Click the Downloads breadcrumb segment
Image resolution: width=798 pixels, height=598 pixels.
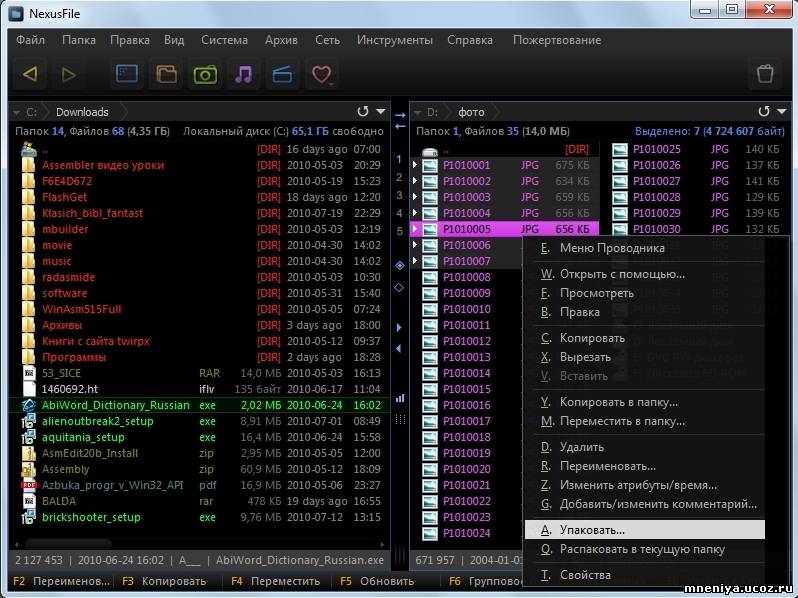[x=82, y=112]
